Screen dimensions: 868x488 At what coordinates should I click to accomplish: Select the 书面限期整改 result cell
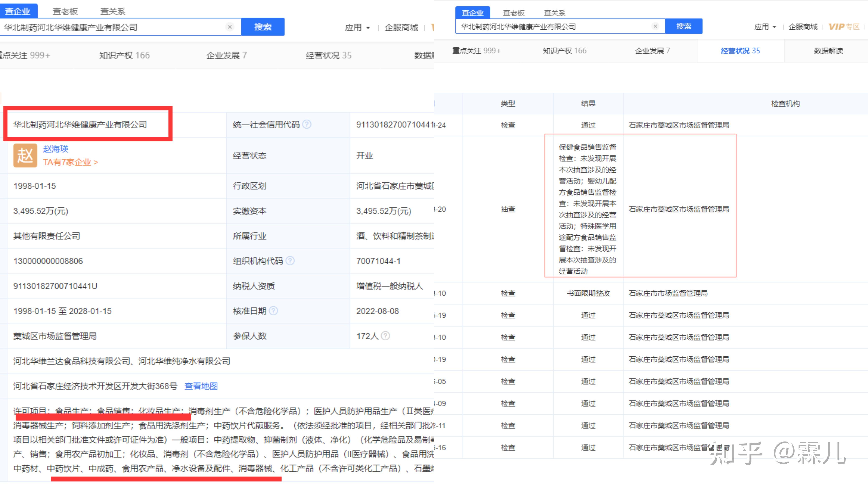(588, 293)
